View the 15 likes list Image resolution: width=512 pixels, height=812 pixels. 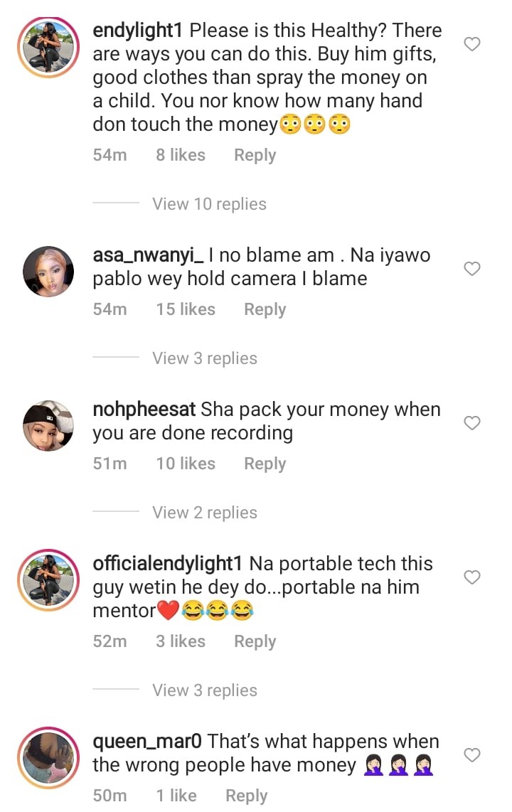[x=186, y=309]
